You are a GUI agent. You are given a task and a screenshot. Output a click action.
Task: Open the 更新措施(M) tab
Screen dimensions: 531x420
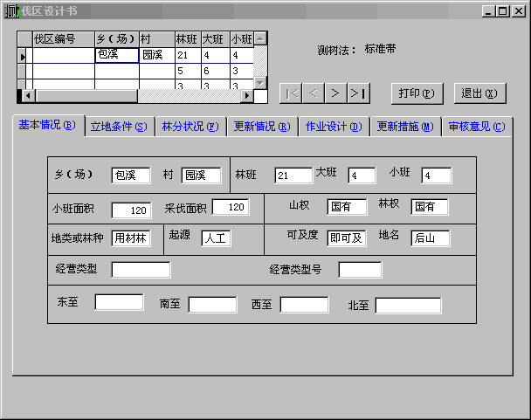tap(406, 127)
